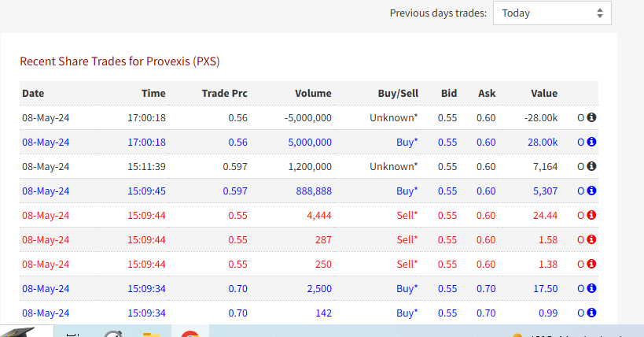Click the Value column header
The image size is (644, 337).
point(544,94)
